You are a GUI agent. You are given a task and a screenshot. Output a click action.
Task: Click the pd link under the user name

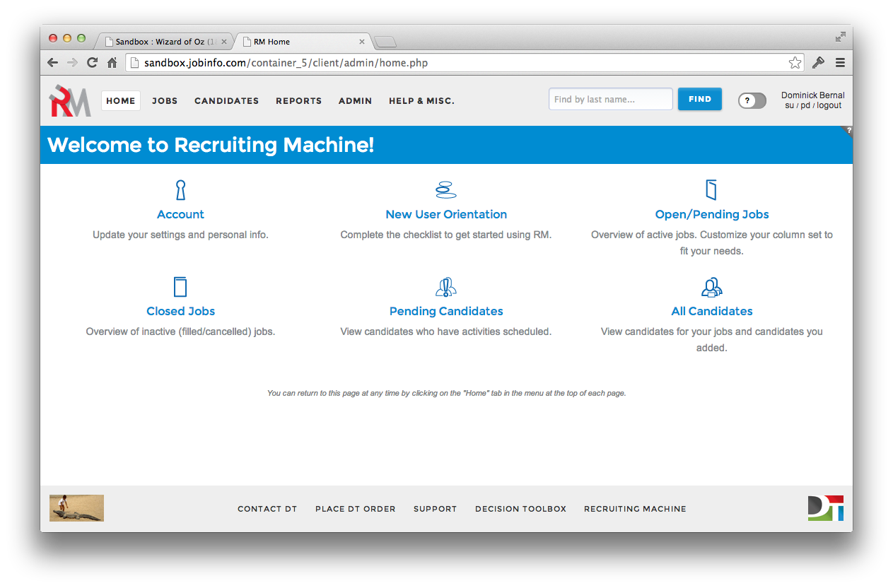(x=805, y=105)
